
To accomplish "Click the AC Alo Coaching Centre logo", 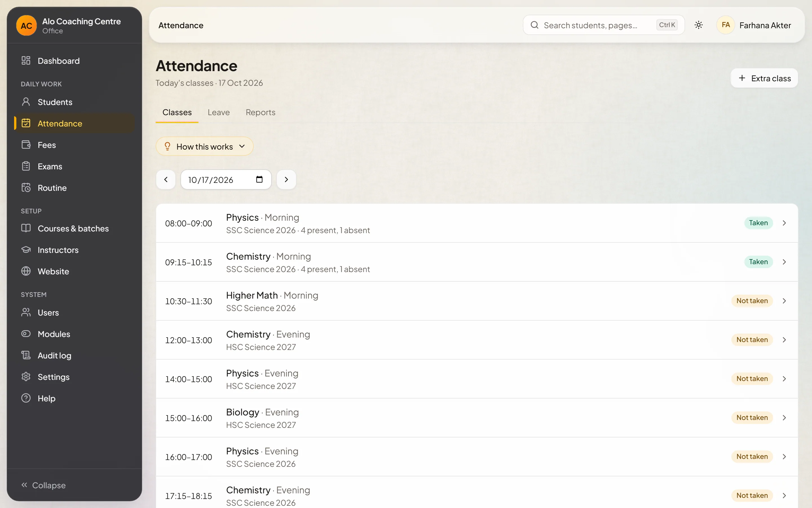I will 27,25.
